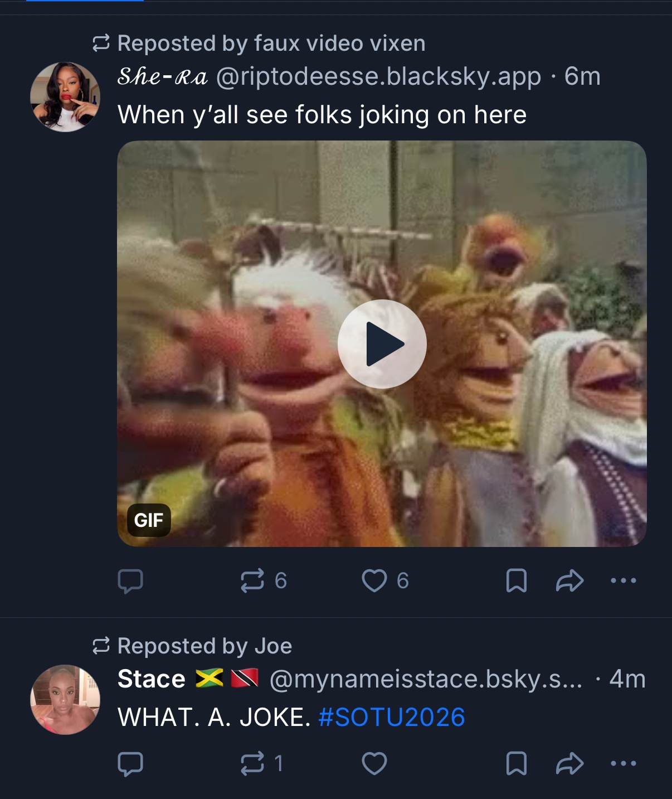
Task: Bookmark She-Ra's GIF post
Action: [x=516, y=580]
